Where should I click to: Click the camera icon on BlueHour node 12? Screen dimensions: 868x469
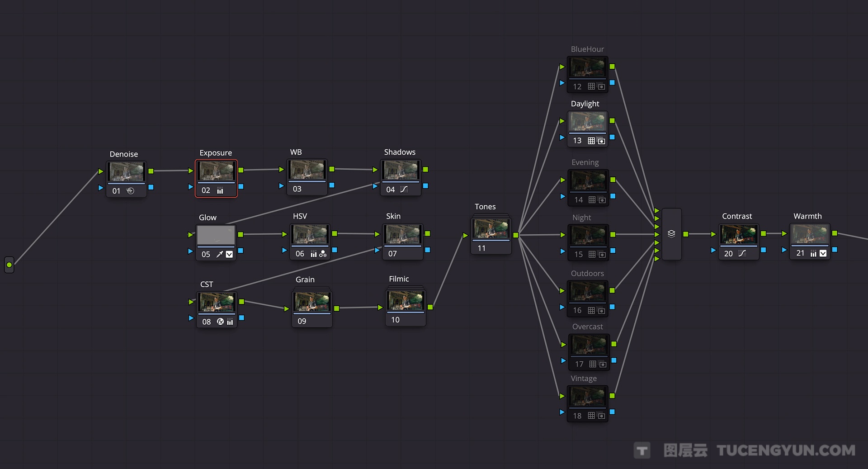601,86
